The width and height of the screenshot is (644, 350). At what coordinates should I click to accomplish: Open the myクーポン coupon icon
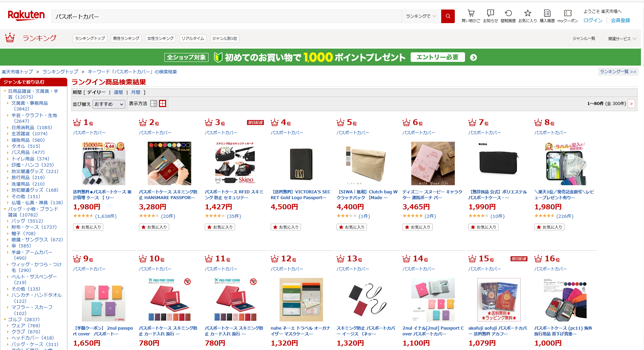(x=568, y=16)
